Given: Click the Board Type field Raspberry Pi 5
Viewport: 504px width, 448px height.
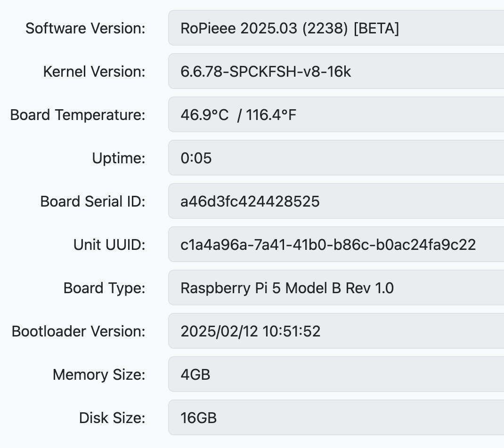Looking at the screenshot, I should point(336,288).
